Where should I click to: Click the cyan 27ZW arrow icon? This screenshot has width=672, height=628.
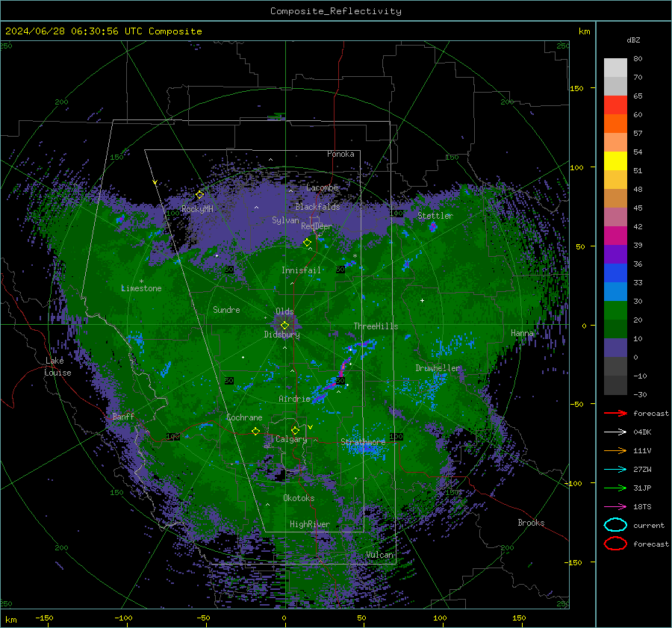tap(615, 470)
